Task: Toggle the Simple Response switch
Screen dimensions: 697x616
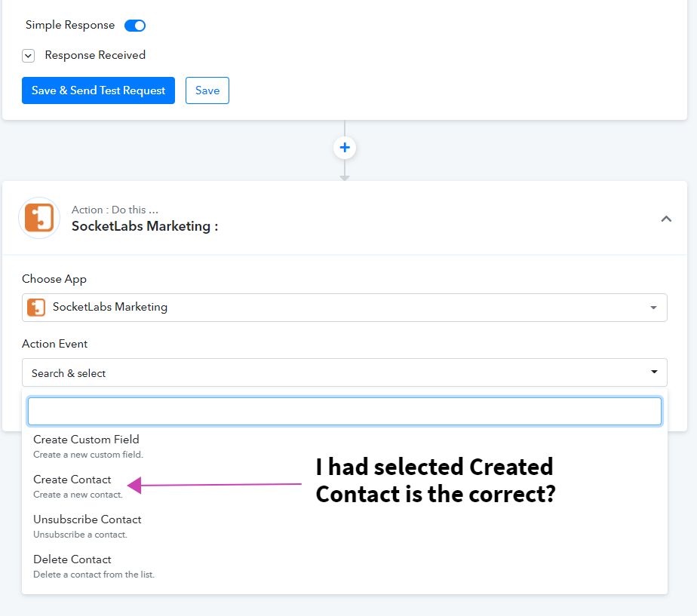Action: click(135, 26)
